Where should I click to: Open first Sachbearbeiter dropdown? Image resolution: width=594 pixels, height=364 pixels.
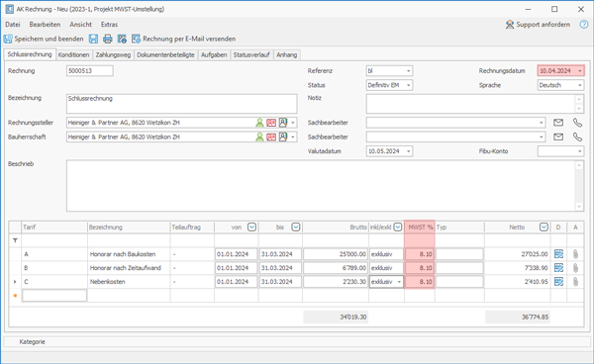541,123
